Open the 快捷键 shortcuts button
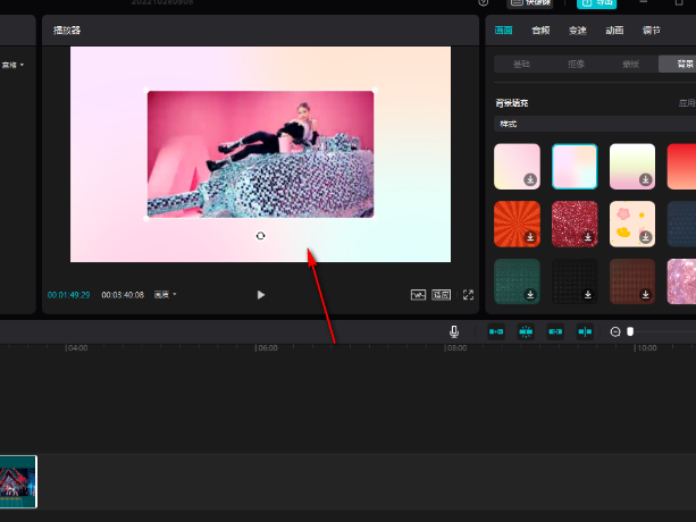 [530, 4]
